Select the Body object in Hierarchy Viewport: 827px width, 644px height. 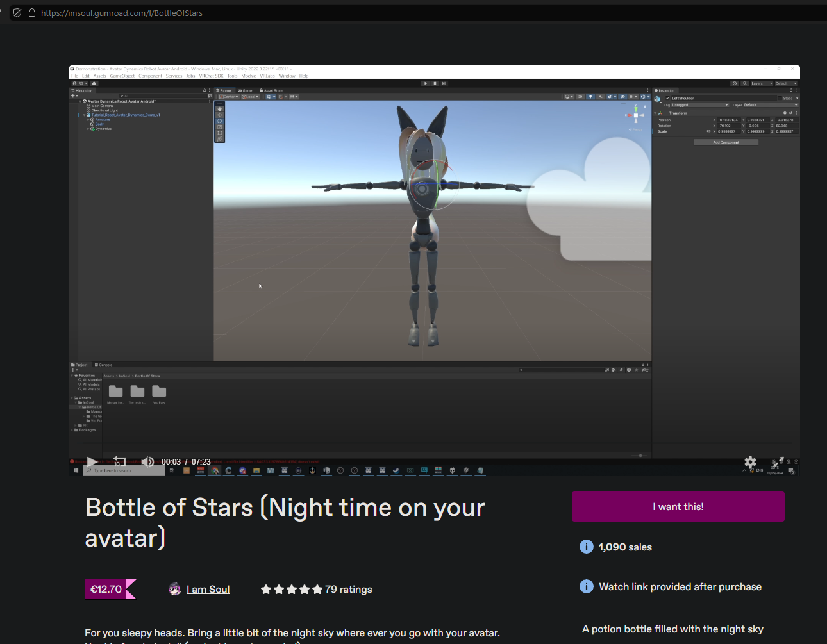(x=99, y=124)
